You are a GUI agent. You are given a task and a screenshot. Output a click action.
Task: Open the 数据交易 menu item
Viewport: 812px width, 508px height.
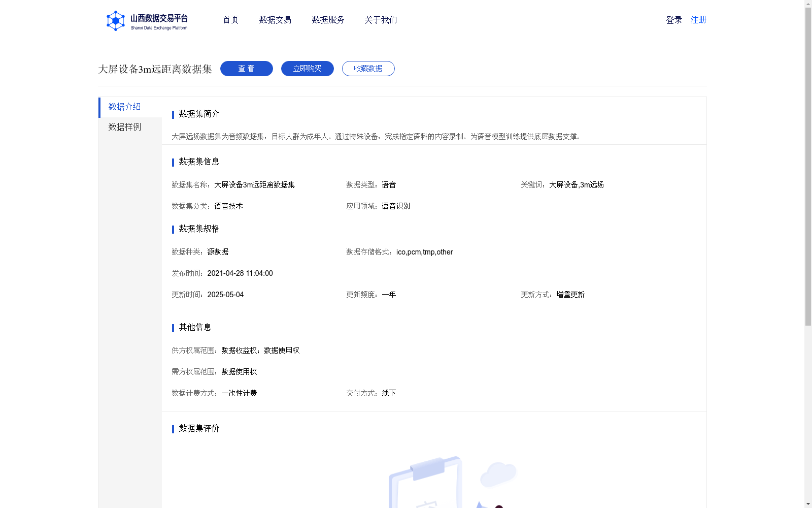pos(275,20)
